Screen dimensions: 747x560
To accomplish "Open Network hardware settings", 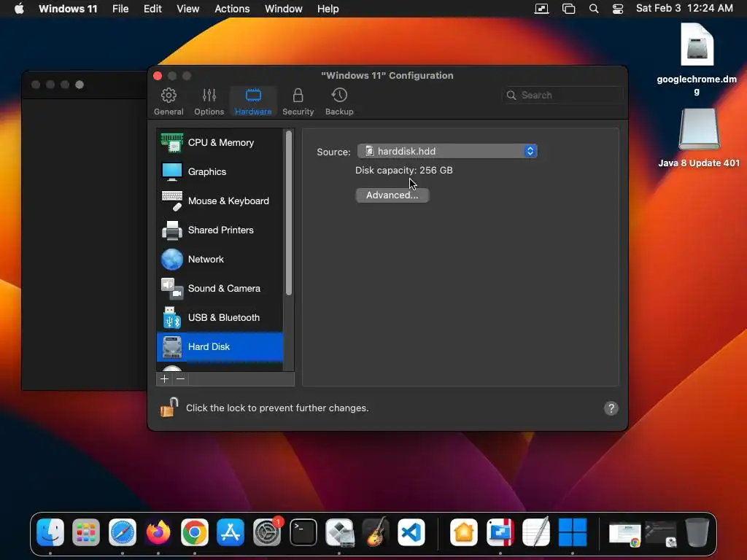I will coord(220,259).
